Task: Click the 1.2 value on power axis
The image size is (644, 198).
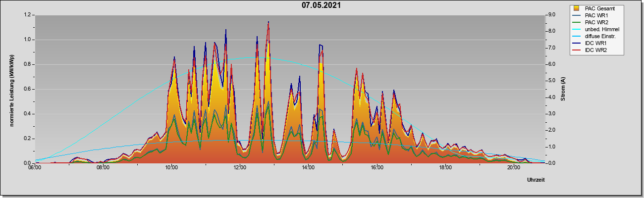Action: [x=27, y=15]
